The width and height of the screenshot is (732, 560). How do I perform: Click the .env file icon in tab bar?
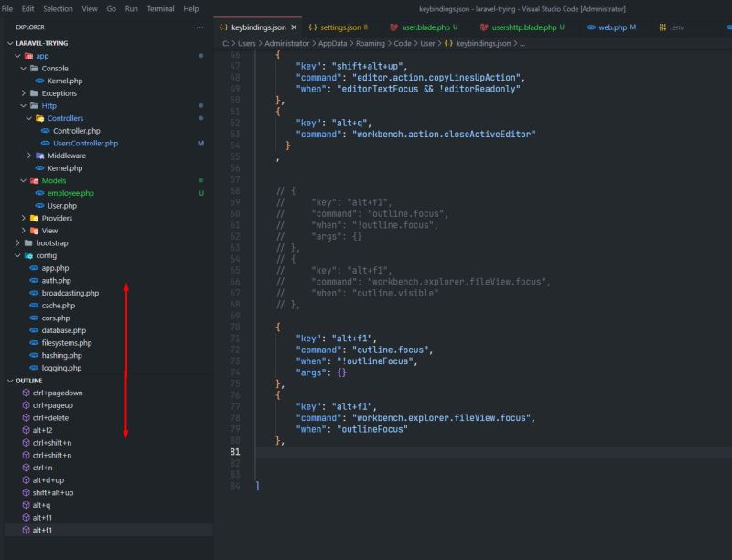tap(662, 27)
